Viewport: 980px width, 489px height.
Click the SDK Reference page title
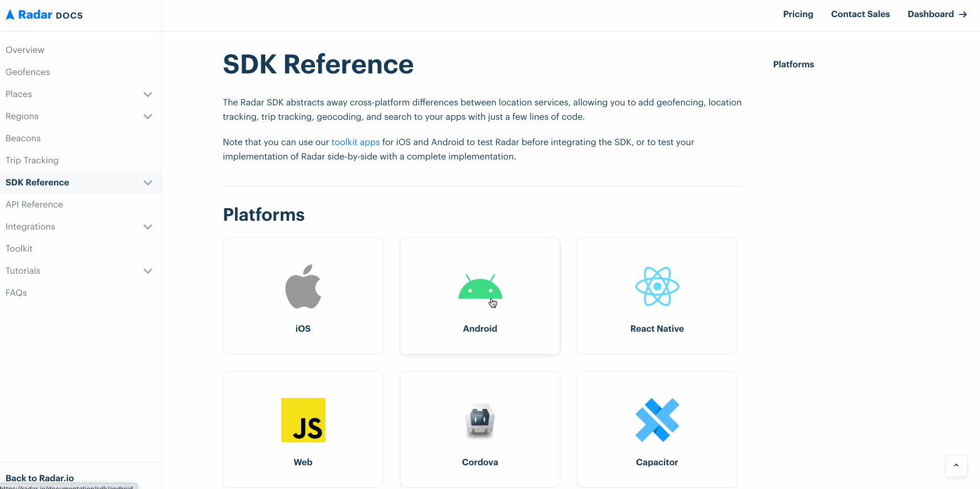point(318,65)
